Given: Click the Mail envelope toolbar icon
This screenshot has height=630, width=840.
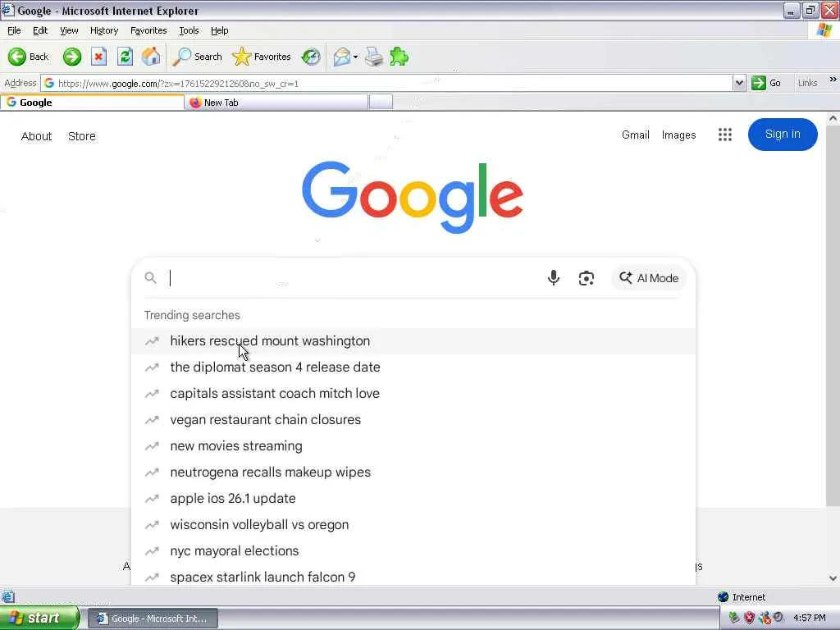Looking at the screenshot, I should pos(341,57).
